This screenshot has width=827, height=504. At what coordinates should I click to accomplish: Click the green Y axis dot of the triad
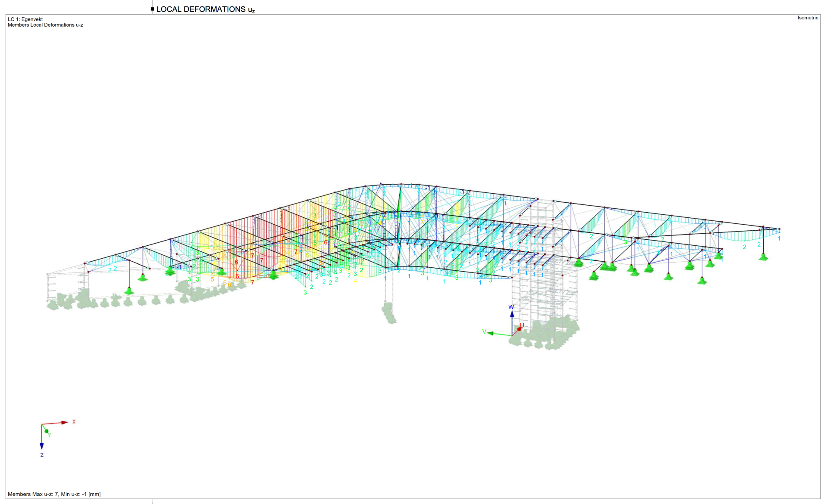[47, 431]
